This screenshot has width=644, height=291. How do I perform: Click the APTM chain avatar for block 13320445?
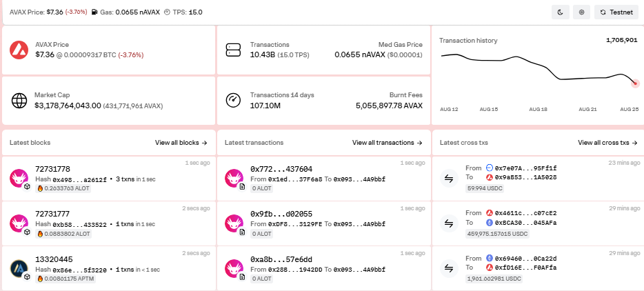(19, 268)
